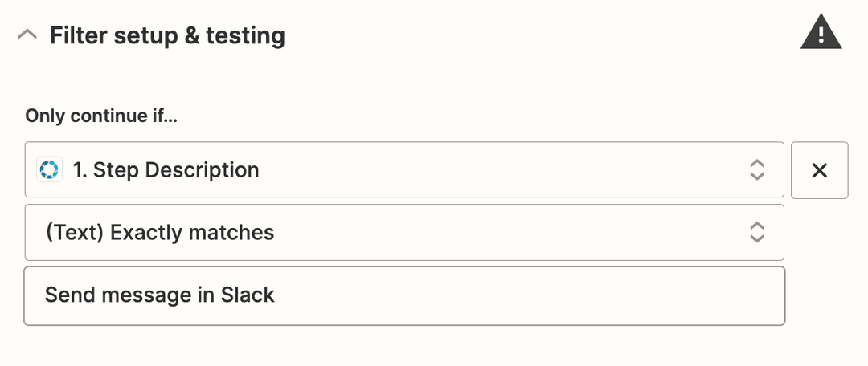868x366 pixels.
Task: Click the app icon beside Step Description
Action: tap(50, 170)
